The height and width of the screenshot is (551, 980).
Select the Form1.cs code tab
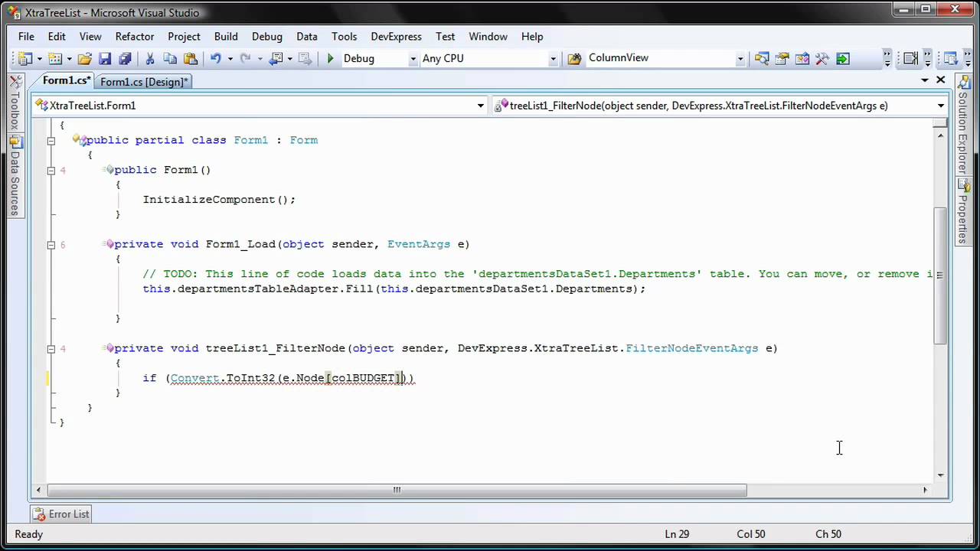(x=66, y=80)
